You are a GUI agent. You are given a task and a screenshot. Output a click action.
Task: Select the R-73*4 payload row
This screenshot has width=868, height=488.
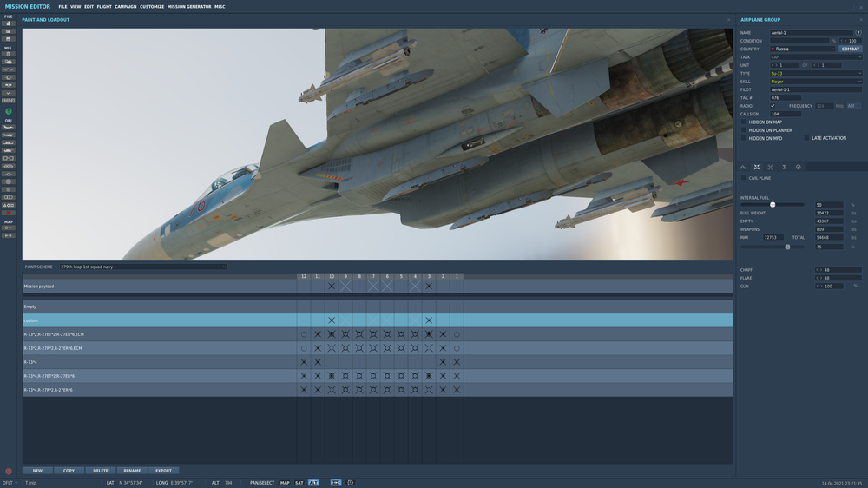(378, 362)
